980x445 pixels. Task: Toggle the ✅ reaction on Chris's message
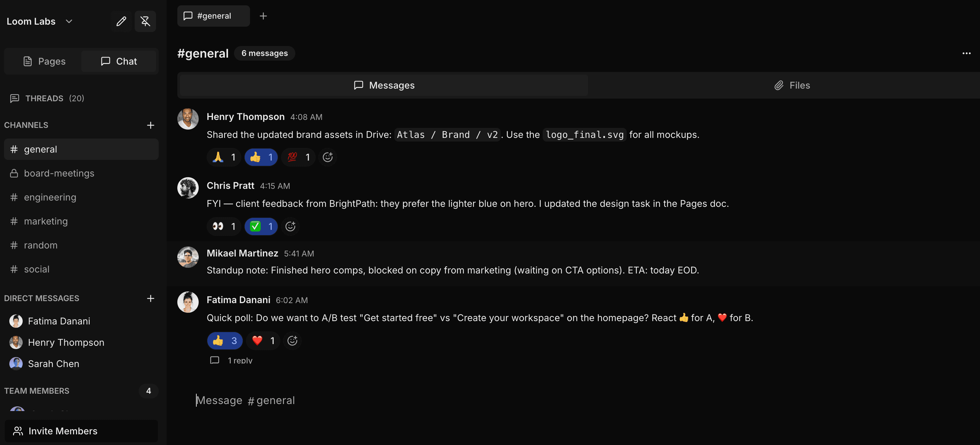[x=261, y=226]
